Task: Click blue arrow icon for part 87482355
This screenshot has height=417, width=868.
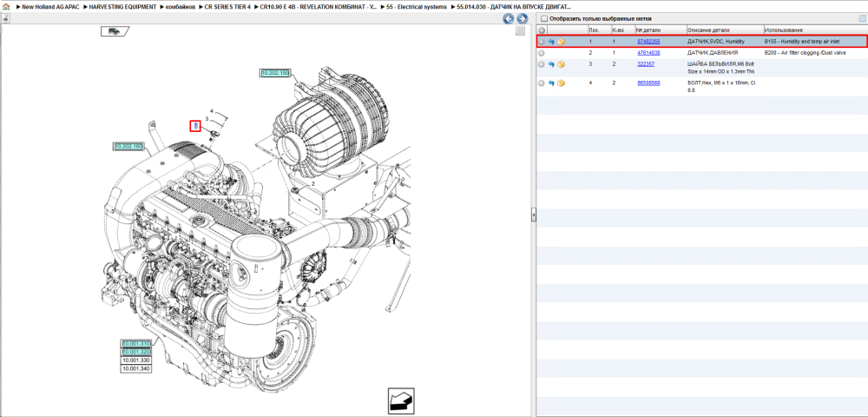Action: (551, 42)
